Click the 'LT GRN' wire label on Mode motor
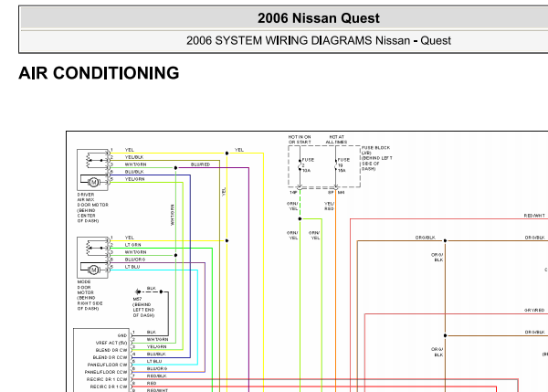This screenshot has height=392, width=548. (133, 245)
